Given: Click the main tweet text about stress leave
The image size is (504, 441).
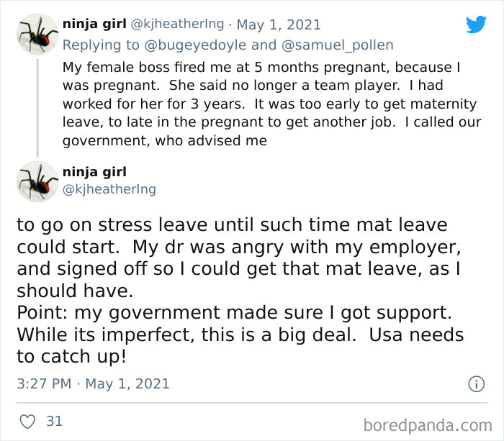Looking at the screenshot, I should click(x=240, y=291).
